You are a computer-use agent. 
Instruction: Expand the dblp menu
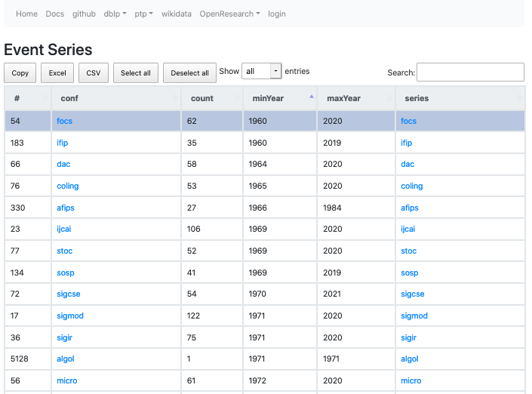coord(115,14)
